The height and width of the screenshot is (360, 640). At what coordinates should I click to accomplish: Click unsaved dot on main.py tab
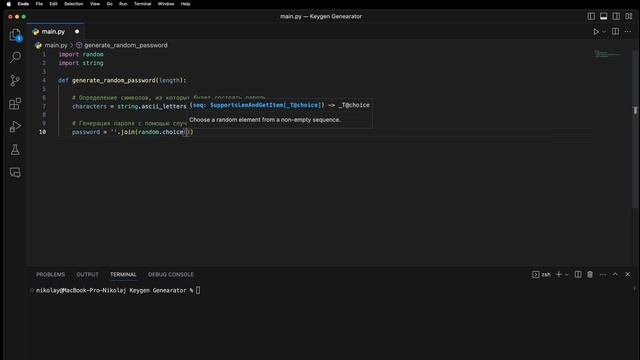click(77, 31)
